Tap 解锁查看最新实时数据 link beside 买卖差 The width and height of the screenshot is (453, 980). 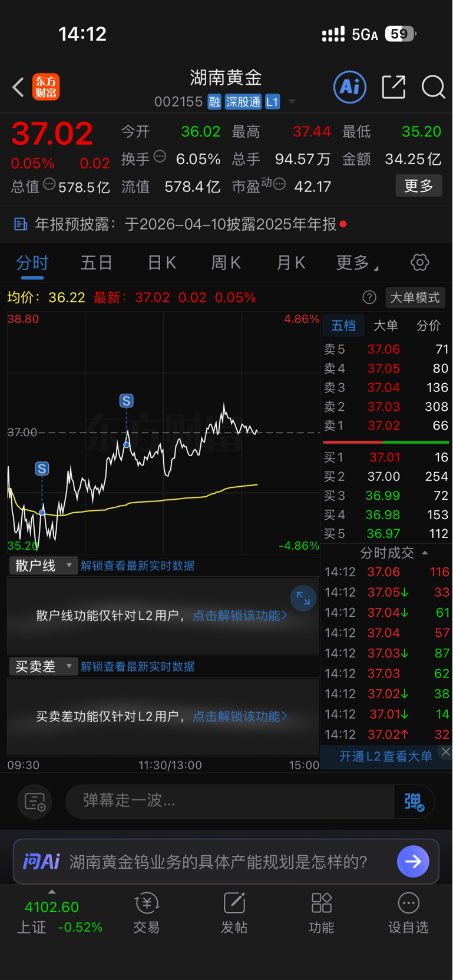tap(137, 666)
